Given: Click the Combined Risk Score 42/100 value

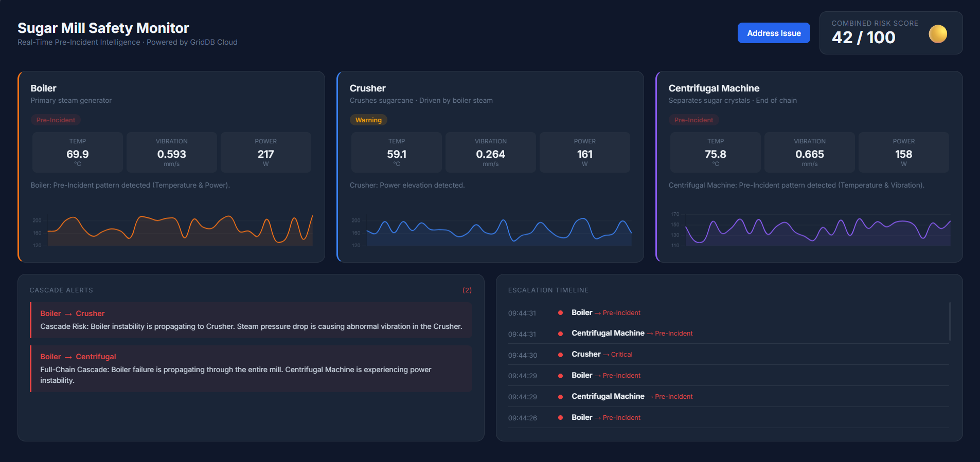Looking at the screenshot, I should [863, 38].
